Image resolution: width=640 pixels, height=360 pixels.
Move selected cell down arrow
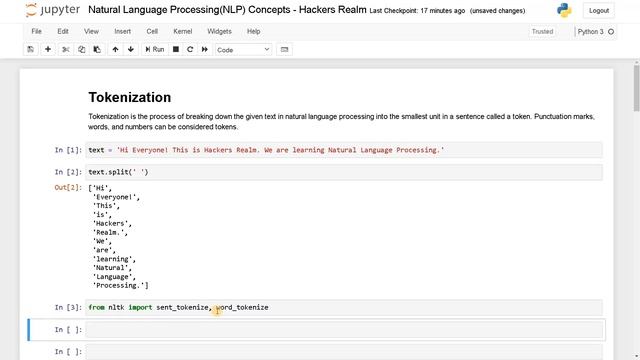pyautogui.click(x=131, y=49)
